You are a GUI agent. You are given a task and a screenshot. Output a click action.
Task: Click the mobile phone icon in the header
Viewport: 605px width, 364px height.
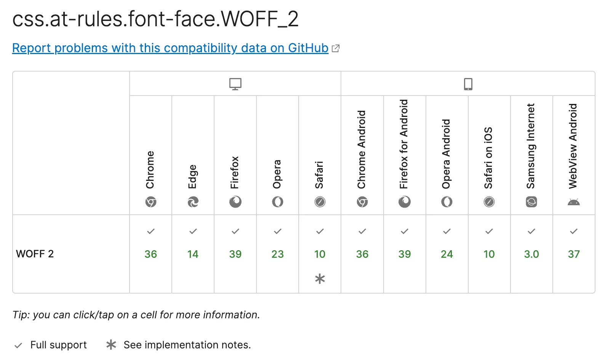pyautogui.click(x=468, y=83)
